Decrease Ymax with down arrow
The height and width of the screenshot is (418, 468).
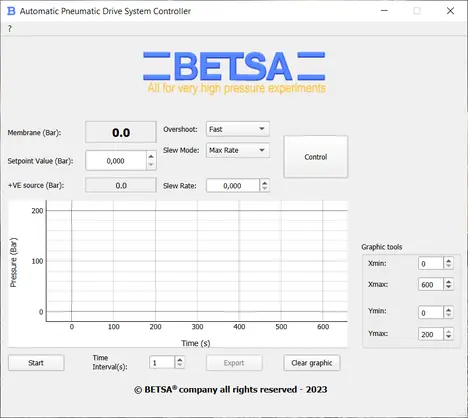pyautogui.click(x=448, y=337)
